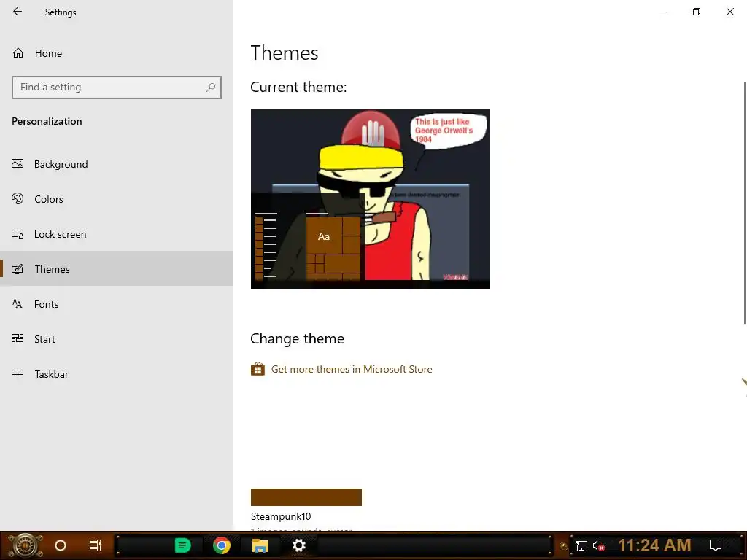Click the search magnifier icon
The image size is (747, 560).
(x=211, y=87)
